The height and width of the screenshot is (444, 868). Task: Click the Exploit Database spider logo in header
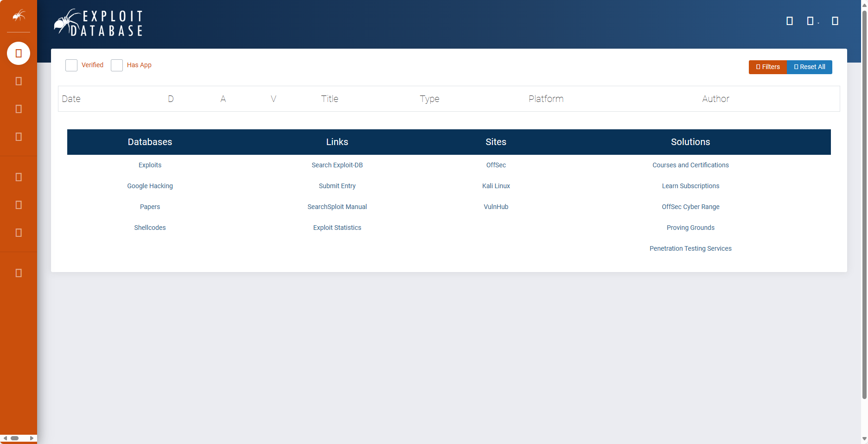tap(98, 23)
